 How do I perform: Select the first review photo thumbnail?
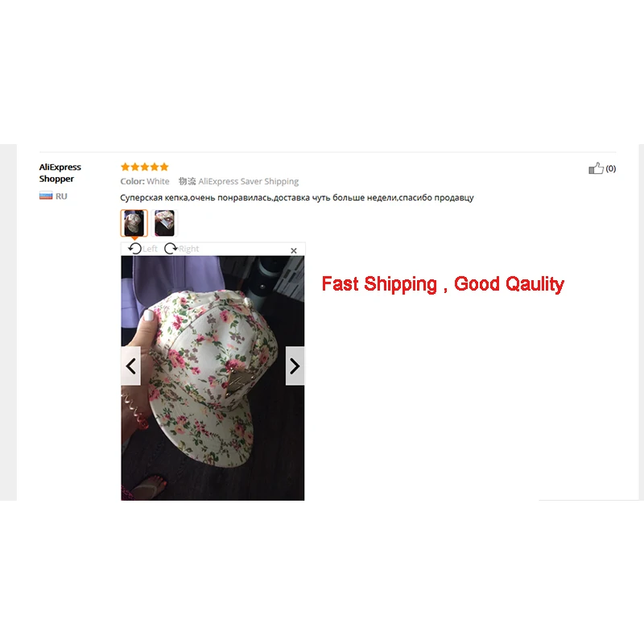(x=134, y=223)
